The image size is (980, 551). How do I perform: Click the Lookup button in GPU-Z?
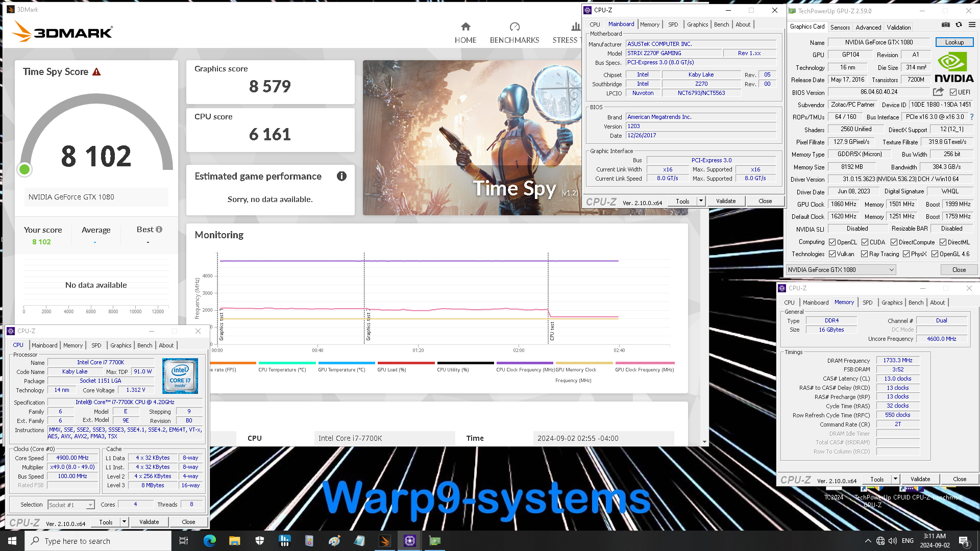(x=954, y=42)
